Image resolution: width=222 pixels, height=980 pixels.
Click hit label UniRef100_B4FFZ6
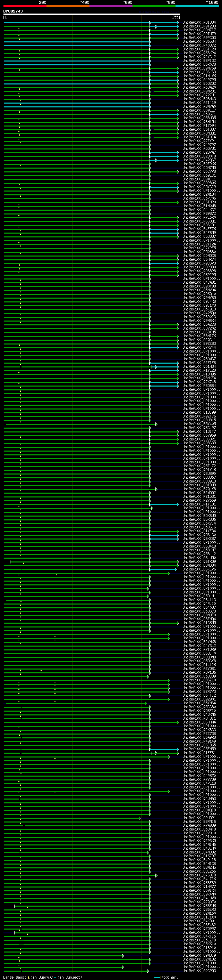coord(199,229)
